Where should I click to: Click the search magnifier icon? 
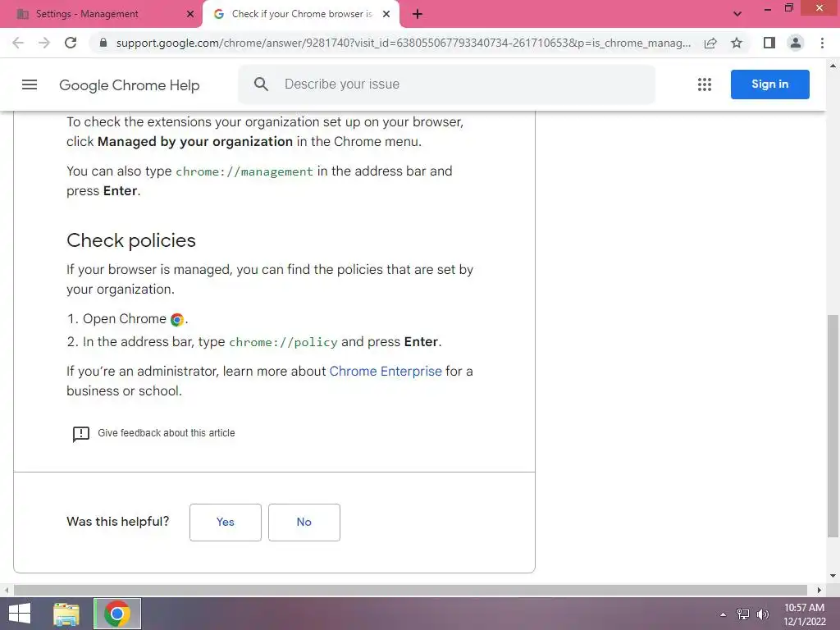(x=261, y=84)
